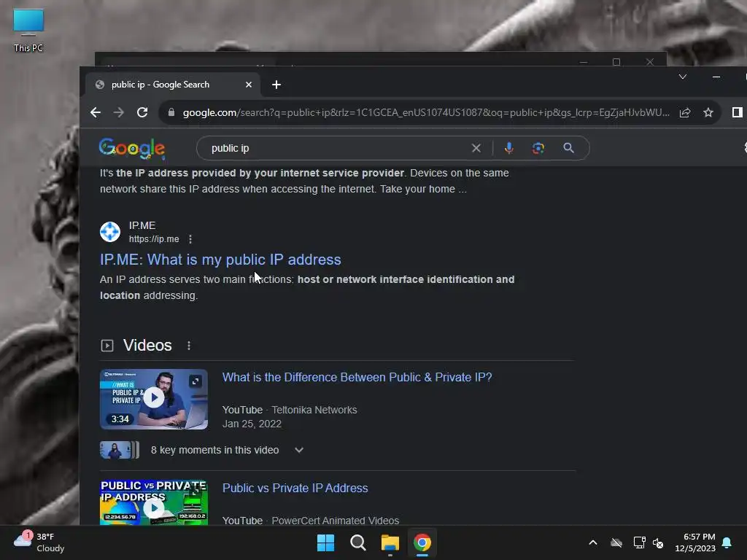The height and width of the screenshot is (560, 747).
Task: Click the https://ip.me URL text
Action: click(x=154, y=239)
